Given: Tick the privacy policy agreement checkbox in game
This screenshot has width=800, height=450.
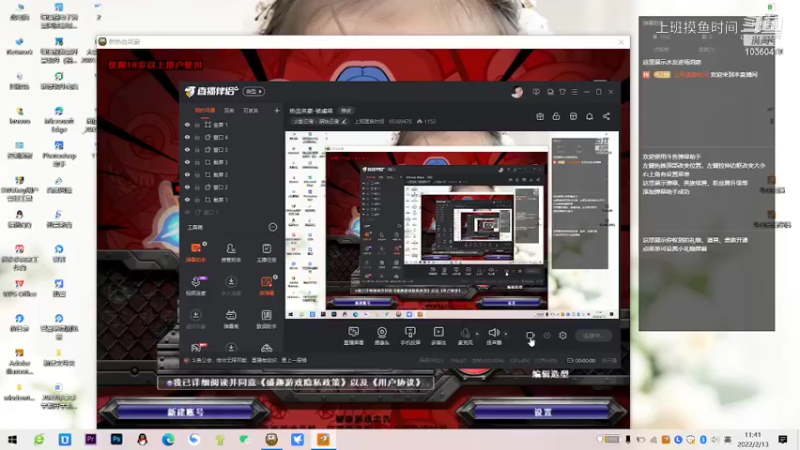Looking at the screenshot, I should point(169,383).
